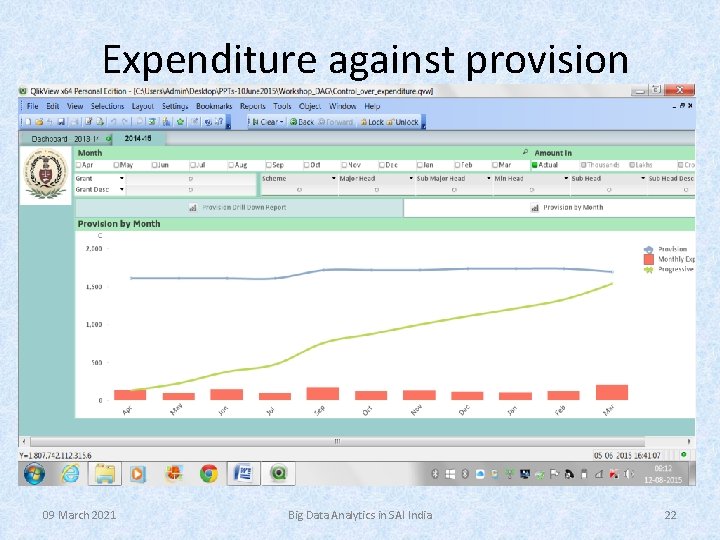Click the red Mar expenditure bar
The width and height of the screenshot is (720, 540).
(612, 393)
